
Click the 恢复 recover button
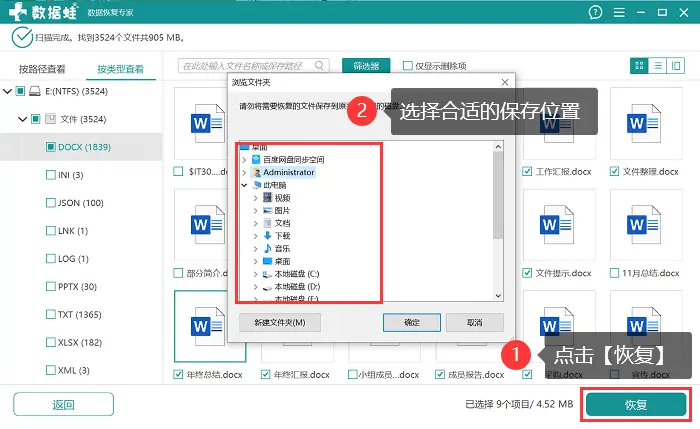tap(636, 404)
